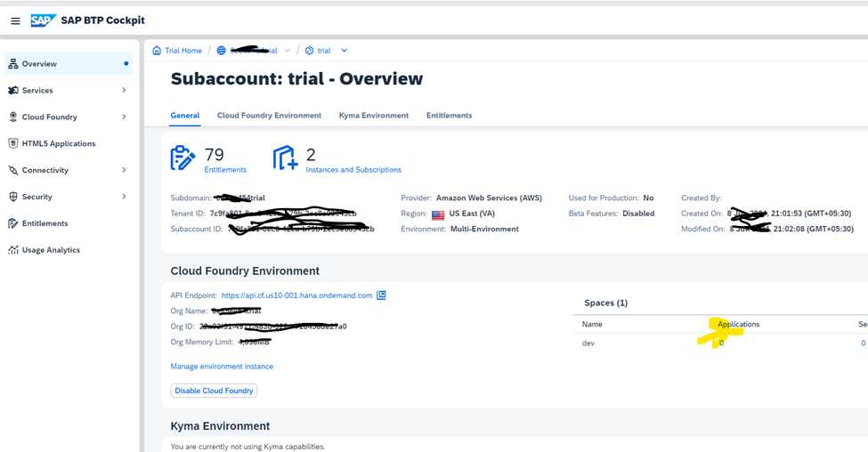Open Overview in the sidebar

tap(69, 64)
